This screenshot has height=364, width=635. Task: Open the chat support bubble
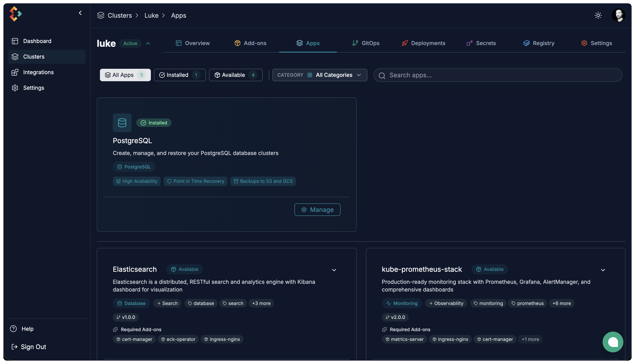coord(613,342)
